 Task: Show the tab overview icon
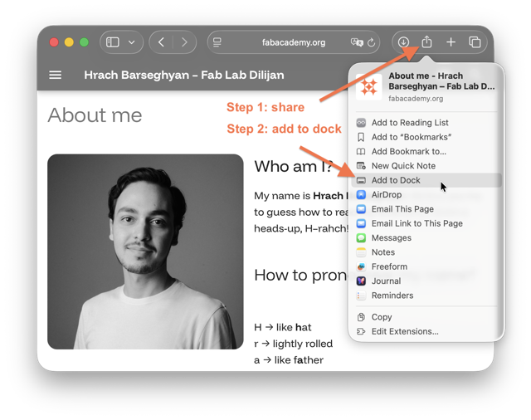pos(475,42)
